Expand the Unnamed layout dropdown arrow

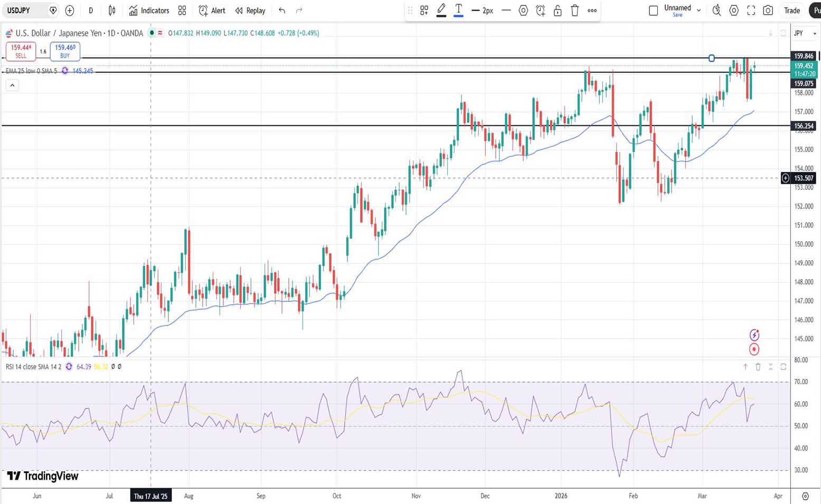[699, 11]
